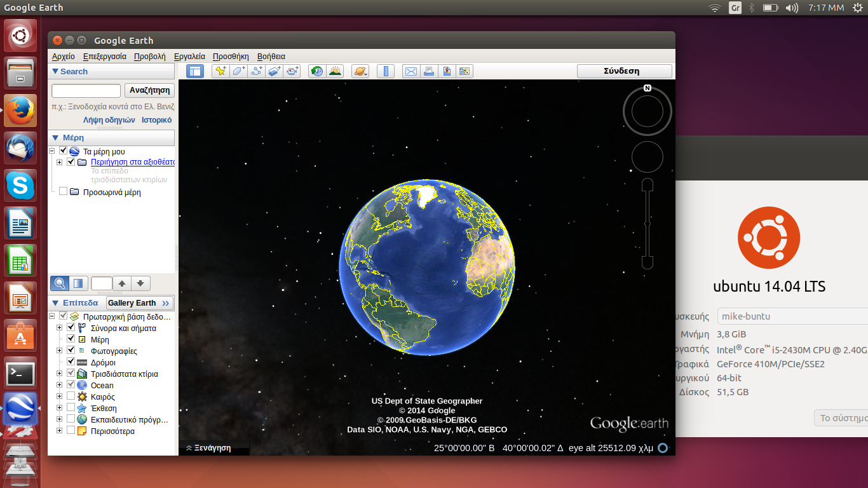Open the historical imagery clock tool
Image resolution: width=868 pixels, height=488 pixels.
tap(316, 71)
